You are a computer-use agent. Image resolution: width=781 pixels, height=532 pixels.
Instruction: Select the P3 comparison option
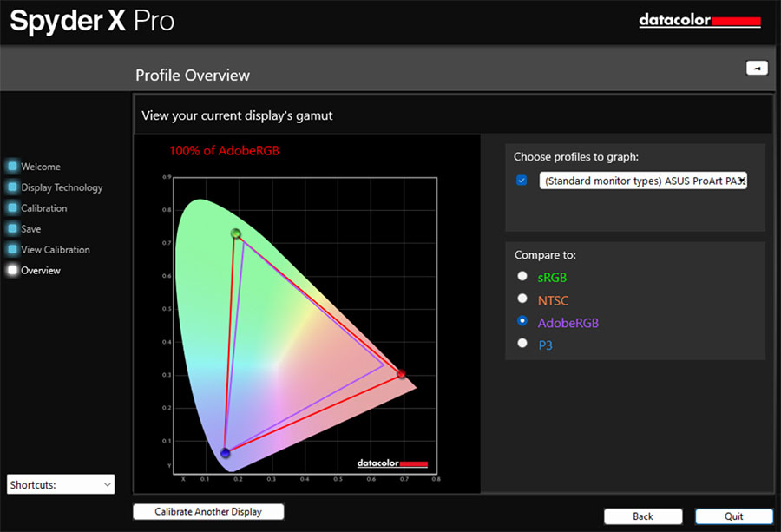click(x=522, y=345)
